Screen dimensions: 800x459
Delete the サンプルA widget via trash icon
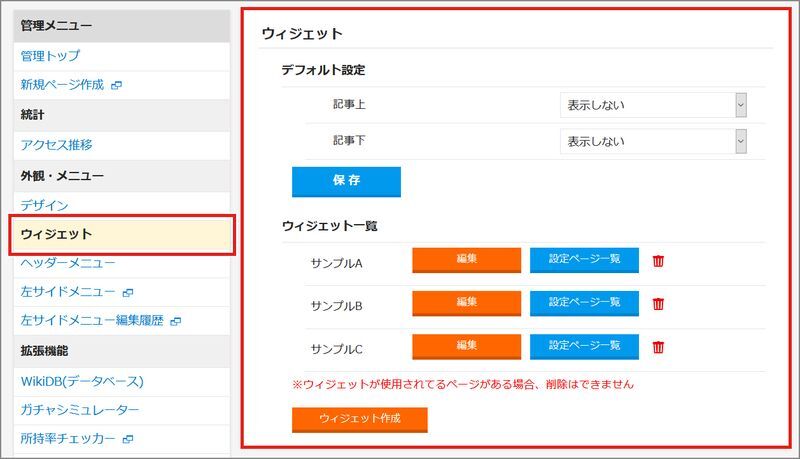coord(658,261)
